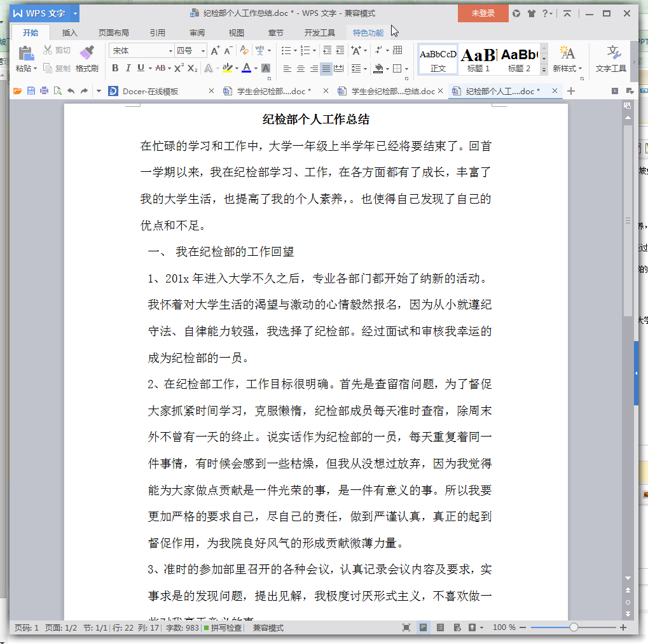Click the 未登录 login button

pos(483,13)
